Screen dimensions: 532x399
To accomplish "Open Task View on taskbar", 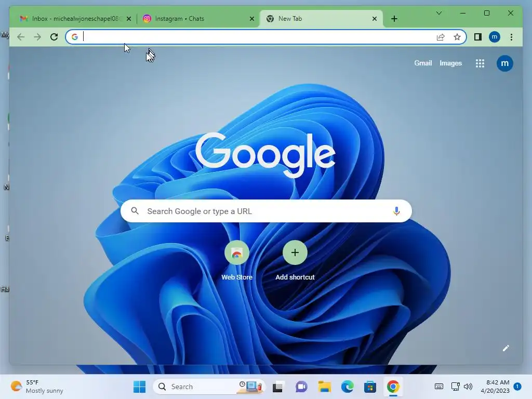I will pyautogui.click(x=277, y=387).
